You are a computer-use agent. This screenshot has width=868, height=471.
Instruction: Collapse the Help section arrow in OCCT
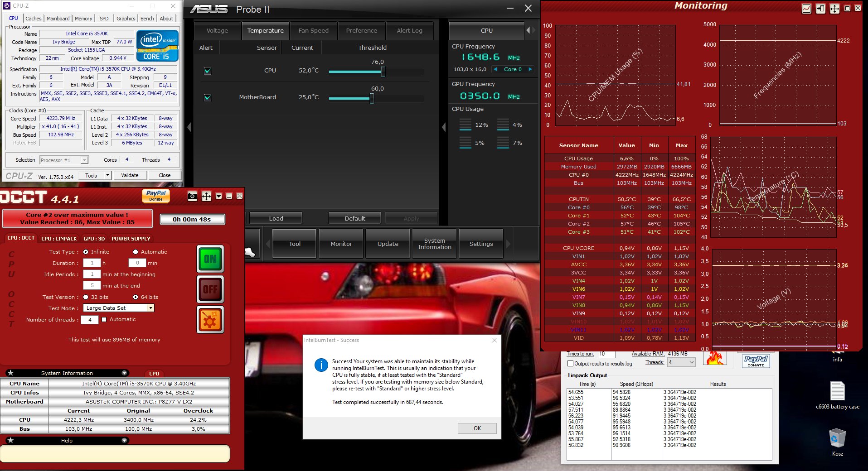point(124,440)
